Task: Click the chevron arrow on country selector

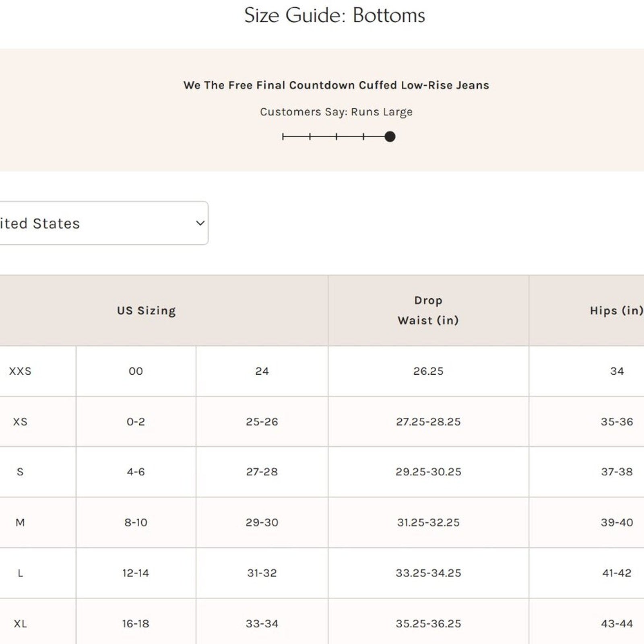Action: [x=200, y=223]
